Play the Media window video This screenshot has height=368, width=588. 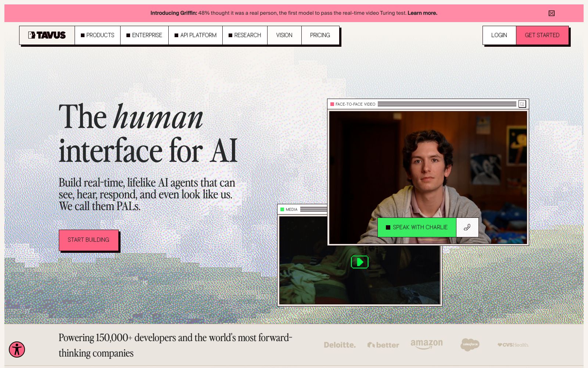(360, 262)
